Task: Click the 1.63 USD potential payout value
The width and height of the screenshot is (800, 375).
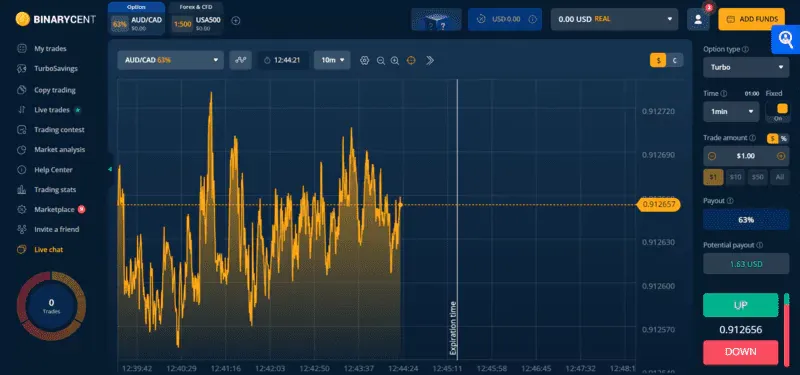Action: pyautogui.click(x=746, y=264)
